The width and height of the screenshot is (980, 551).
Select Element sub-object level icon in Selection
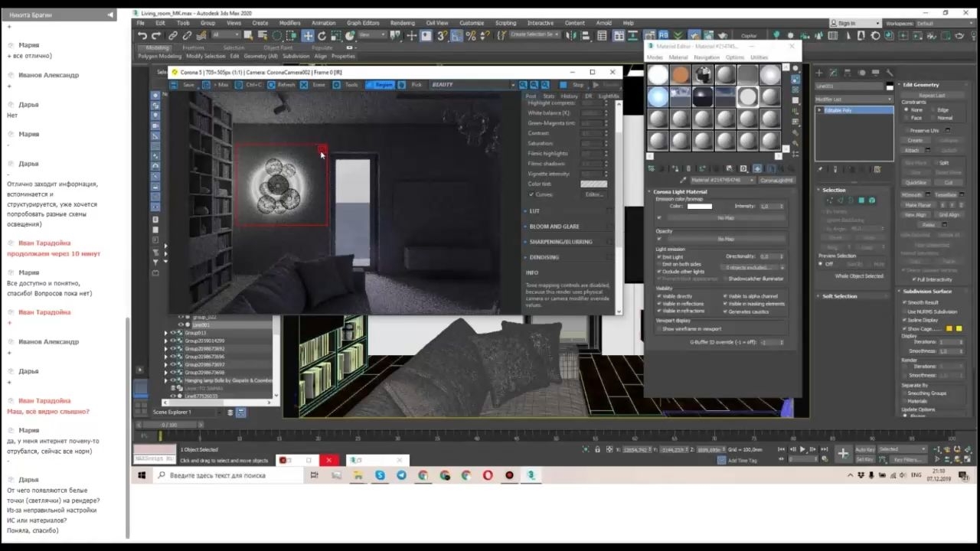click(872, 201)
